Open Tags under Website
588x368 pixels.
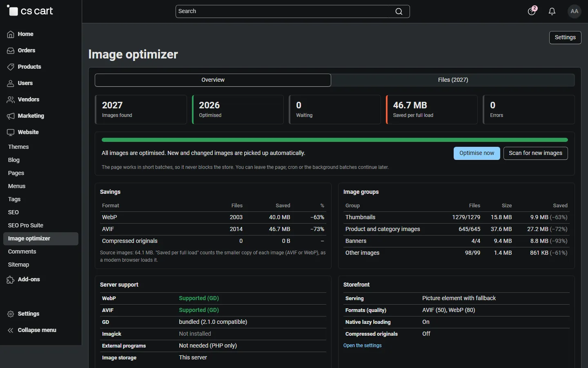pos(14,200)
